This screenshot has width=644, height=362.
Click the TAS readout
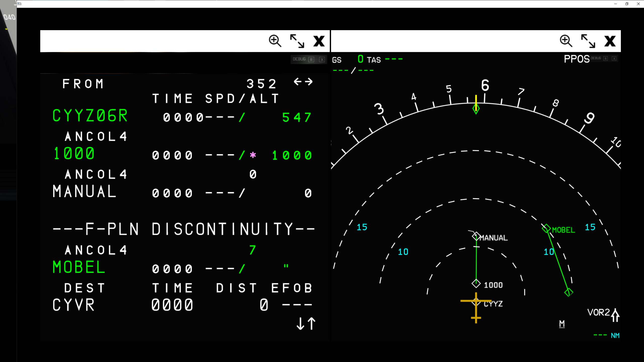385,60
